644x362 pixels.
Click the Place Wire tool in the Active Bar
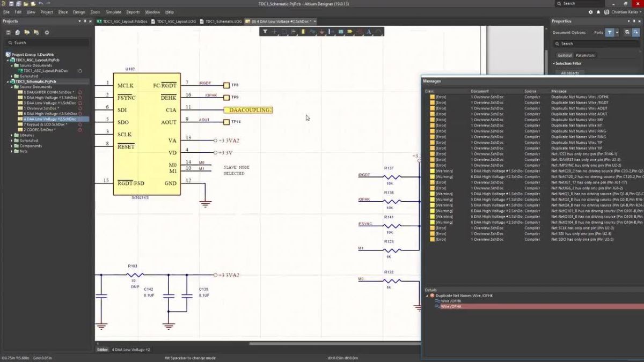313,32
